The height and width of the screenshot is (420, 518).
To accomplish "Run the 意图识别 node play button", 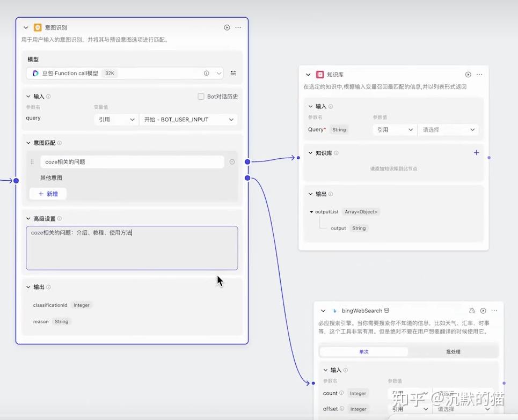I will pyautogui.click(x=227, y=27).
